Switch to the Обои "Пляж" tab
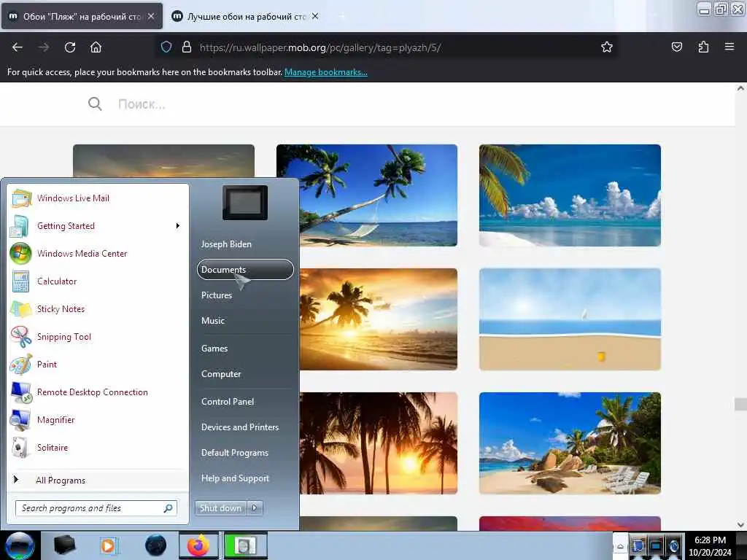This screenshot has width=747, height=560. point(82,16)
